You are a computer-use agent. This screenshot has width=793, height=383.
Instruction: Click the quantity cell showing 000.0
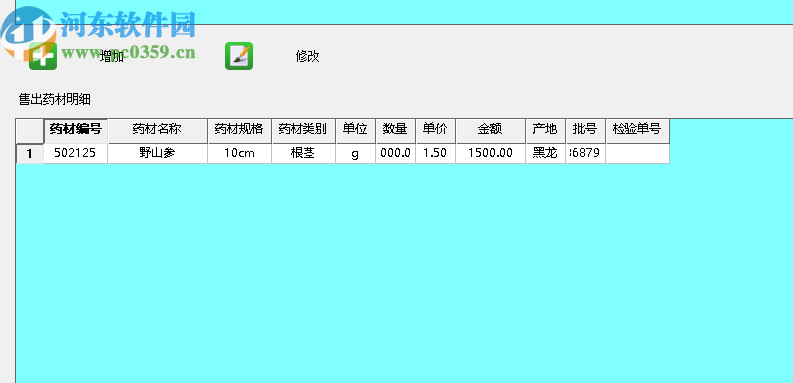pos(395,154)
